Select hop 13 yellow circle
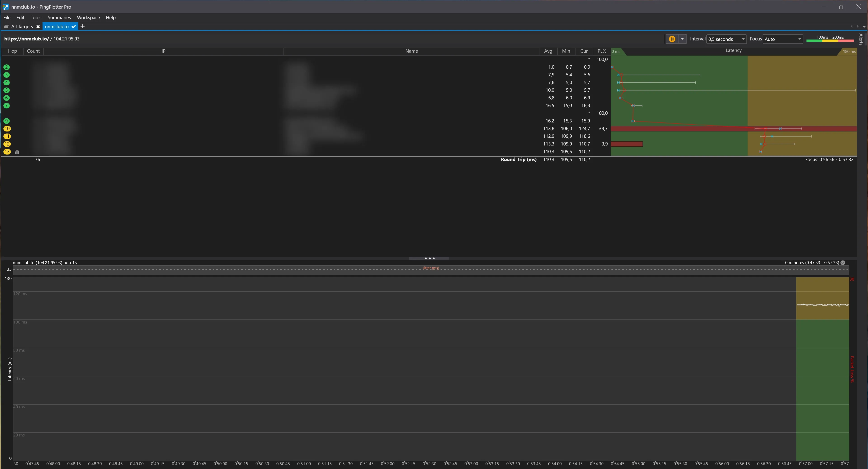This screenshot has width=868, height=469. 7,152
